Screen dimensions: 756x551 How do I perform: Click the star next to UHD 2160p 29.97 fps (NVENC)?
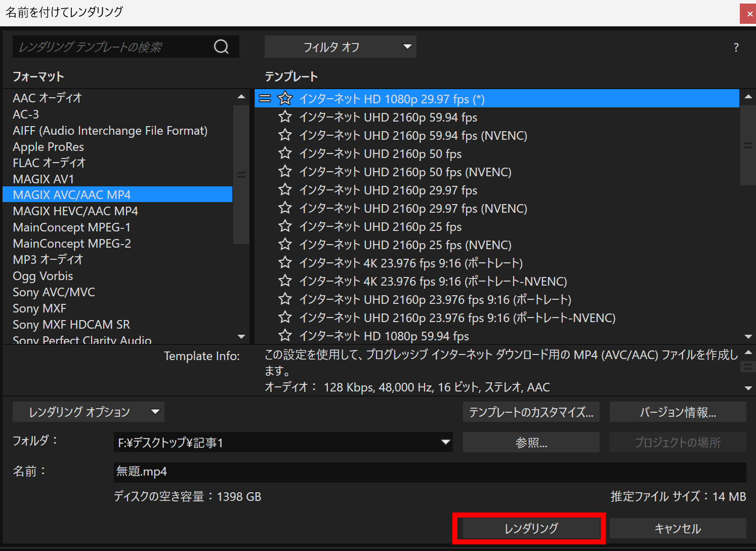[285, 208]
